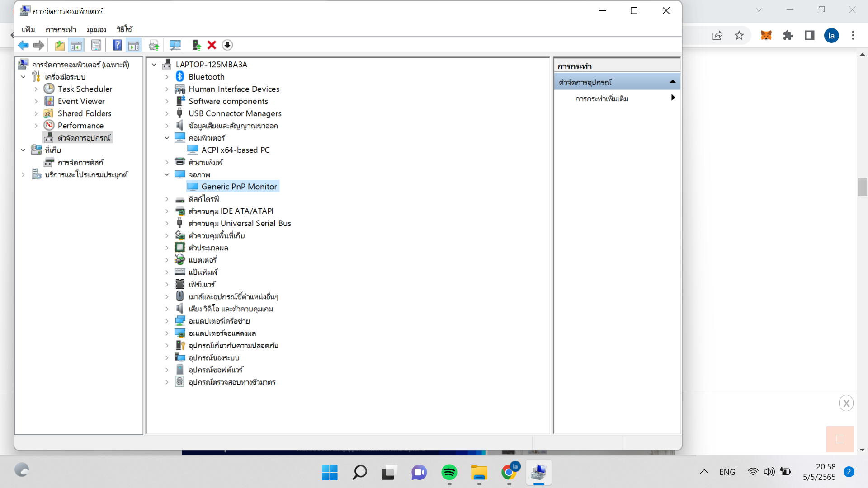The width and height of the screenshot is (868, 488).
Task: Open the มุมมอง menu
Action: click(96, 29)
